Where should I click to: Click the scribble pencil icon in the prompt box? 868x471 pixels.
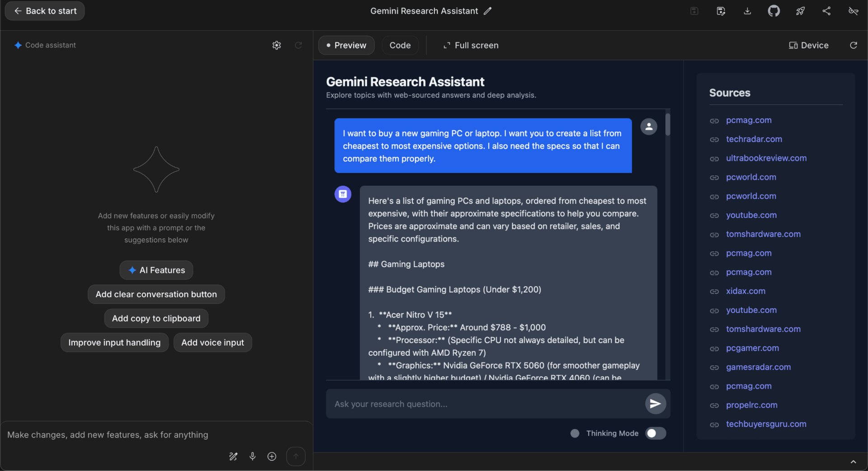click(233, 457)
